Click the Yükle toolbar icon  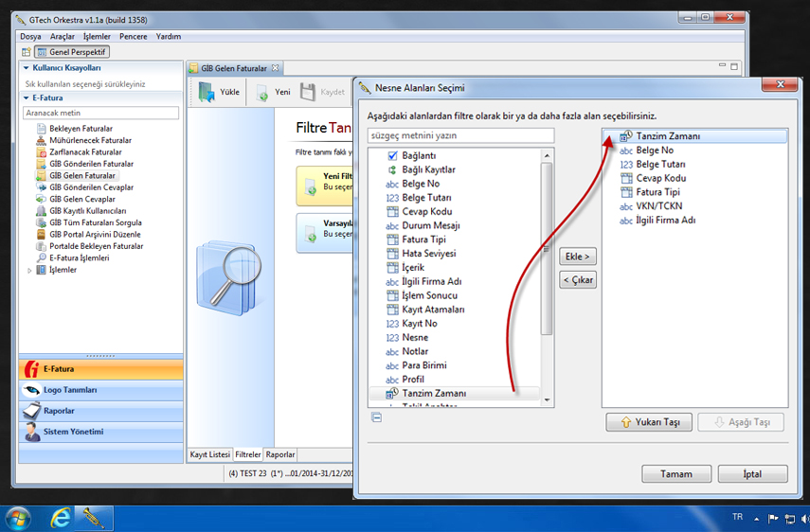pyautogui.click(x=207, y=92)
